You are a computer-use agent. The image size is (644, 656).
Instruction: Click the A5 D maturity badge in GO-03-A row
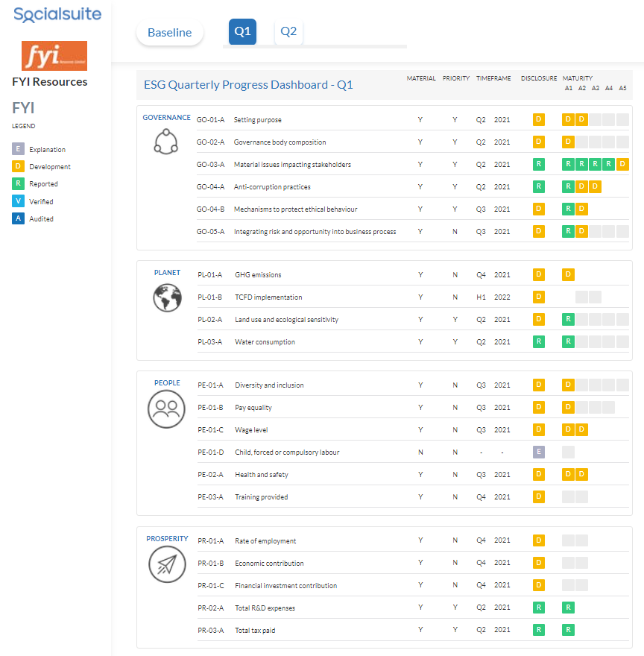pyautogui.click(x=622, y=165)
